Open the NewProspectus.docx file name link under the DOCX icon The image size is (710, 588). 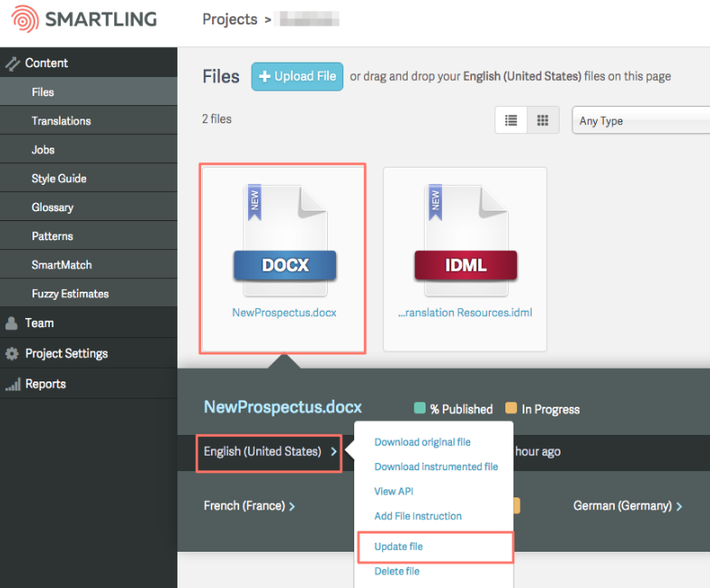284,313
